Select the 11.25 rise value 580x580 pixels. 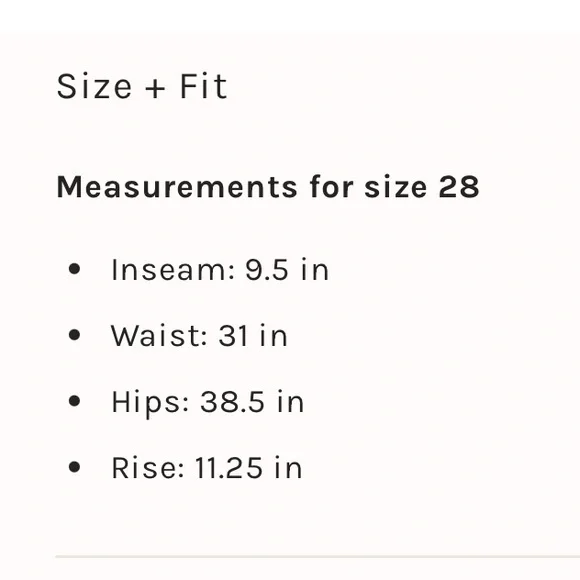[x=228, y=468]
